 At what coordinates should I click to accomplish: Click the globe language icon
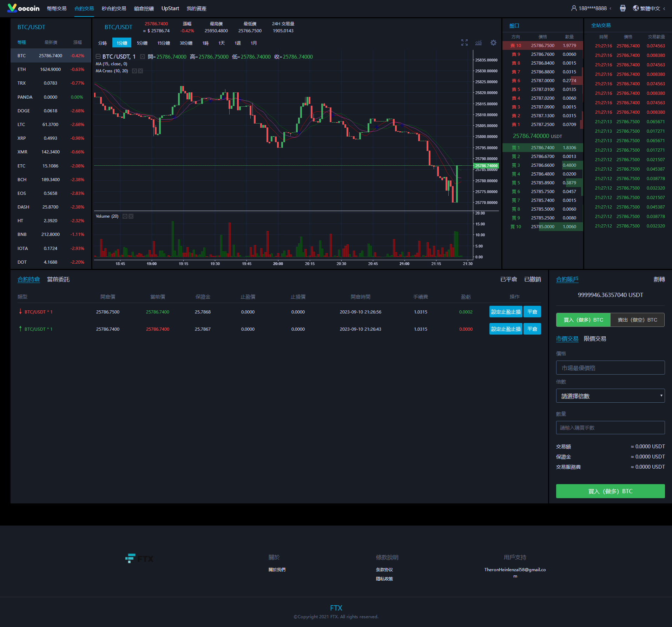tap(636, 8)
